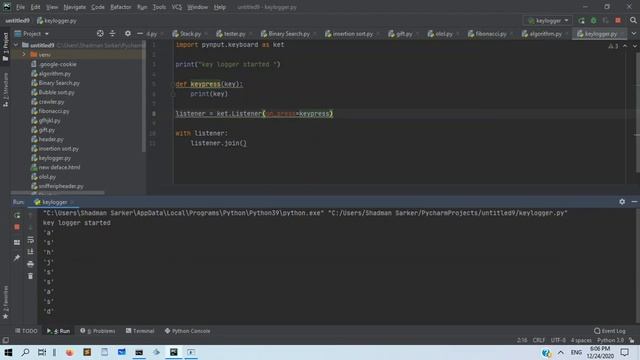
Task: Show hidden editor tabs dropdown arrow
Action: (634, 33)
